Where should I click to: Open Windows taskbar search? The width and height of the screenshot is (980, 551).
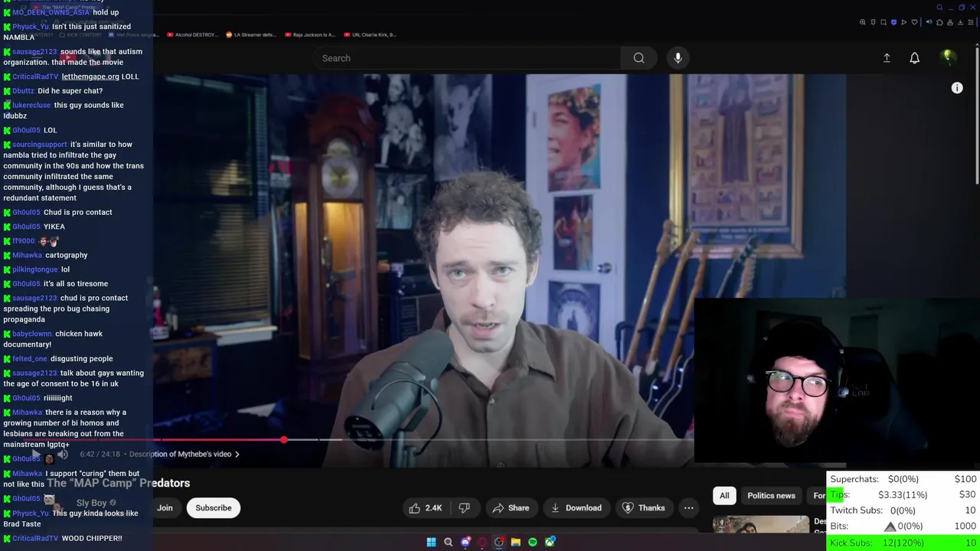[x=449, y=543]
